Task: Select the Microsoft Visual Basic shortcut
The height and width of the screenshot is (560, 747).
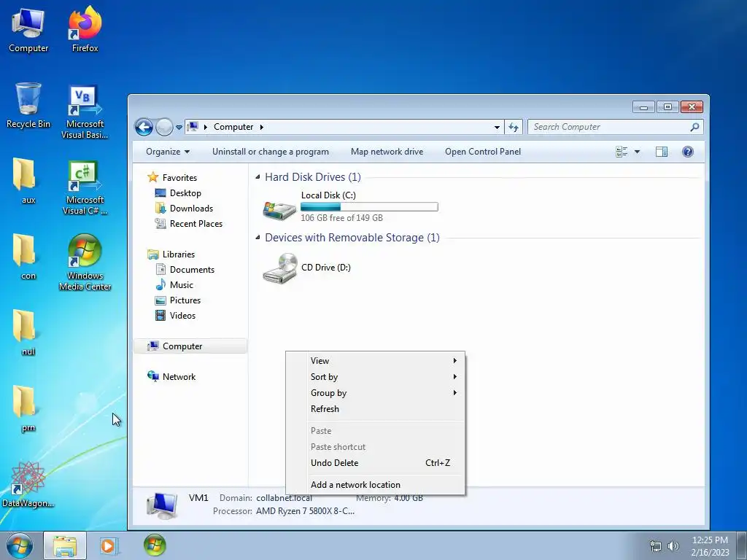Action: [85, 112]
